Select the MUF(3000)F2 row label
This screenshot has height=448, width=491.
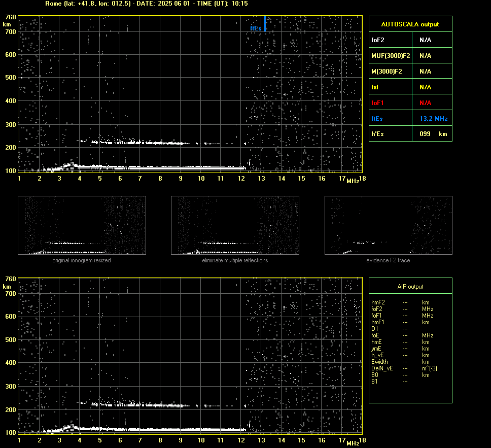tap(391, 55)
